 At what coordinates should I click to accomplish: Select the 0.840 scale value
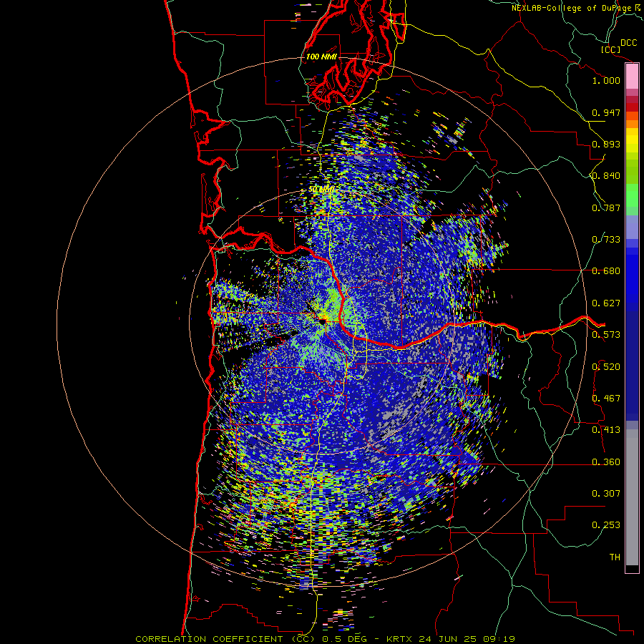point(606,176)
